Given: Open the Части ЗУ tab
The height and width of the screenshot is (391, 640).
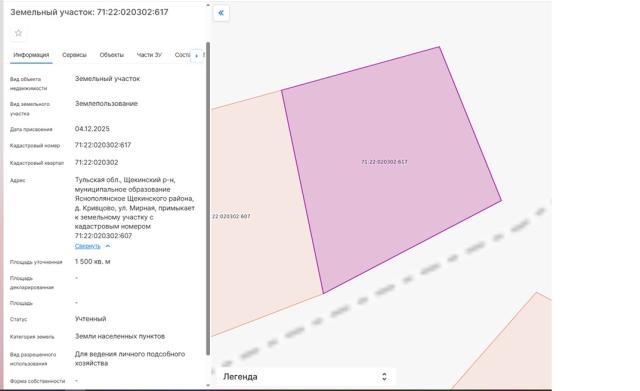Looking at the screenshot, I should 149,55.
